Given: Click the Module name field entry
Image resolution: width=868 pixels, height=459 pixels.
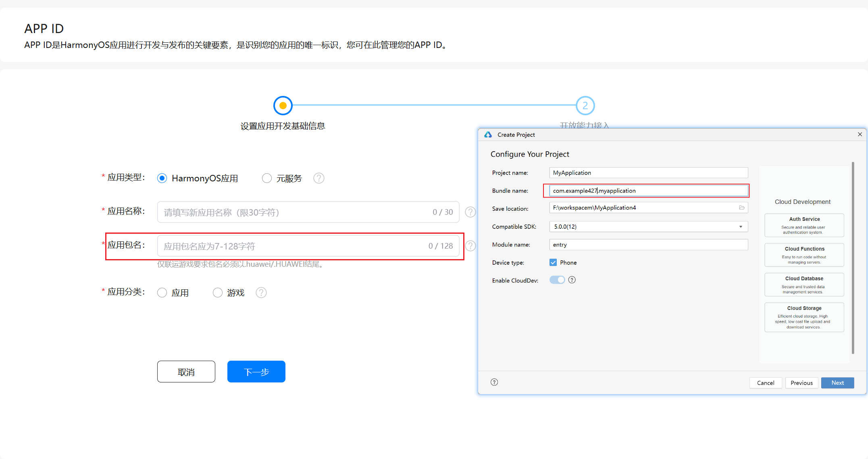Looking at the screenshot, I should (x=649, y=245).
